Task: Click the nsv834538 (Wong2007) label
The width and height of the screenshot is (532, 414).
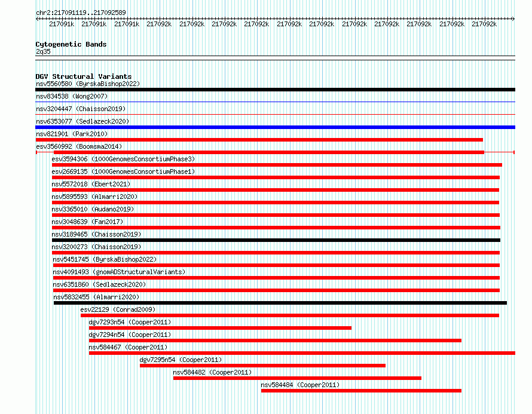Action: click(x=72, y=96)
